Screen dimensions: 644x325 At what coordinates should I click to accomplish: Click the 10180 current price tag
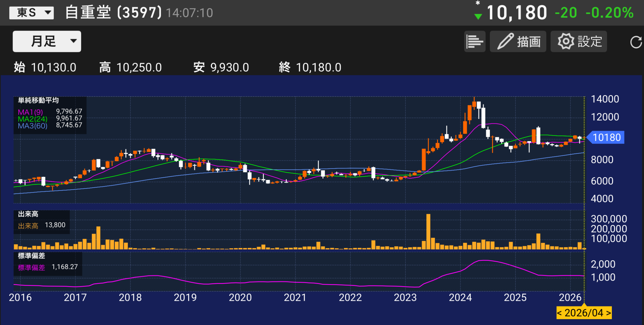pos(606,137)
